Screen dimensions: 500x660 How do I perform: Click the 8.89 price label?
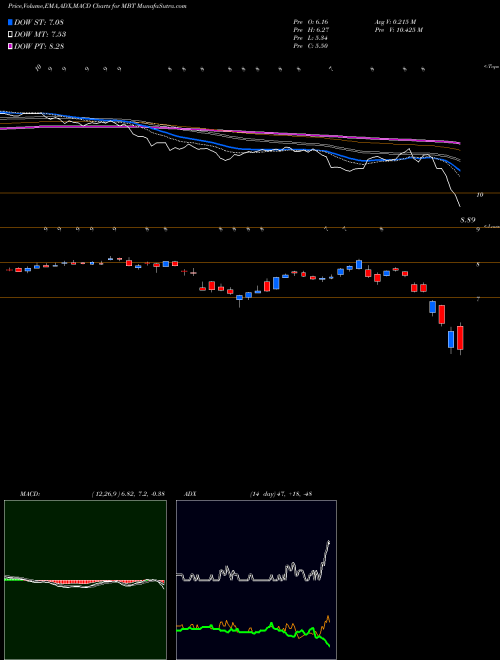pos(468,220)
